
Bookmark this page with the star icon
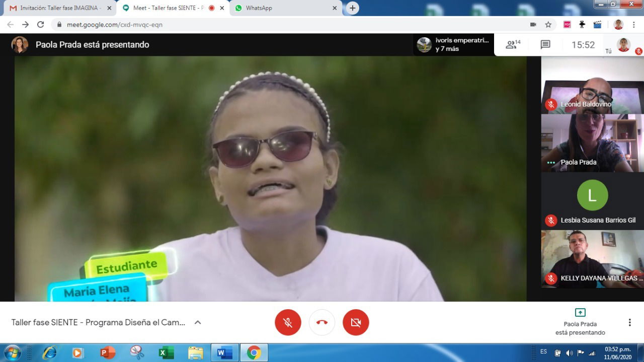[x=548, y=24]
